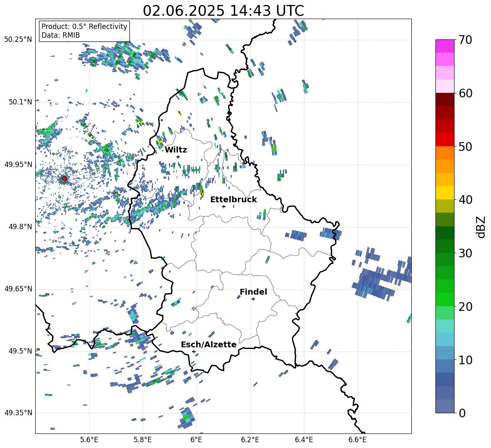Click the 50.1°N latitude label
The width and height of the screenshot is (491, 448).
pyautogui.click(x=21, y=102)
